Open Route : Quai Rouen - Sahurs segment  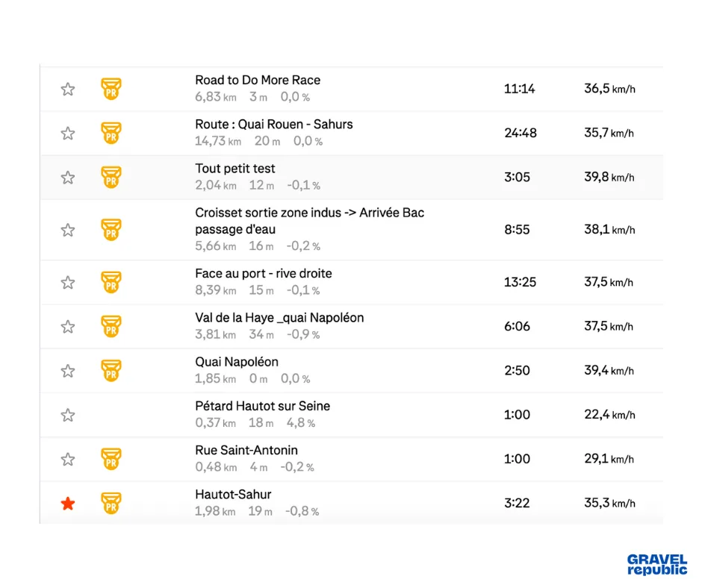click(x=273, y=125)
